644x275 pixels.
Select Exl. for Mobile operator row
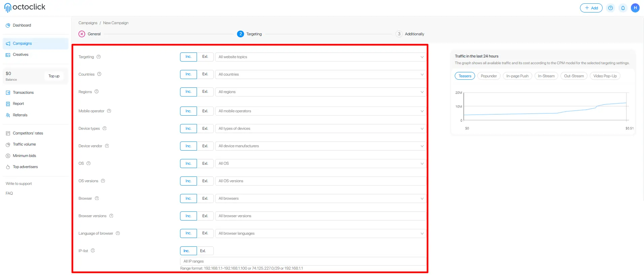[x=205, y=111]
